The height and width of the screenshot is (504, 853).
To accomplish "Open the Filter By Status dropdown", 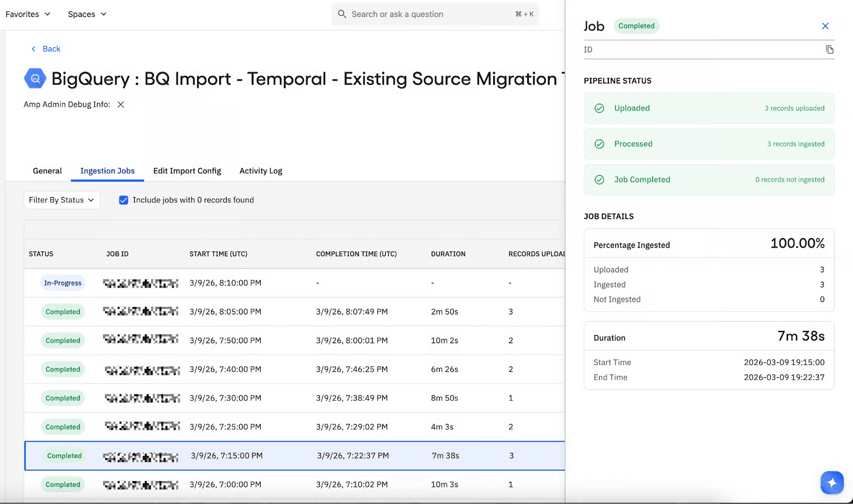I will [x=62, y=200].
